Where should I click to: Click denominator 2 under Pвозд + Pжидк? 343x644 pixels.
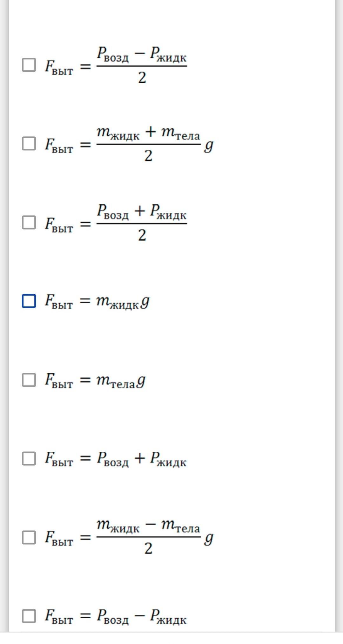click(142, 235)
